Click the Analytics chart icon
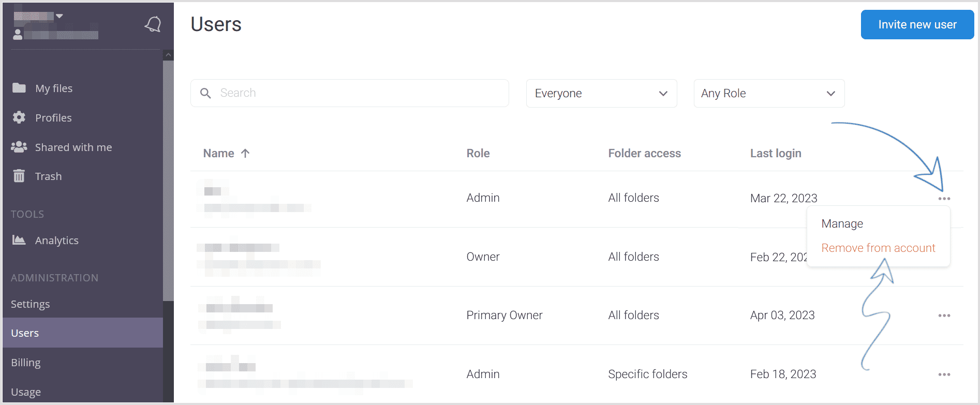 (x=19, y=240)
